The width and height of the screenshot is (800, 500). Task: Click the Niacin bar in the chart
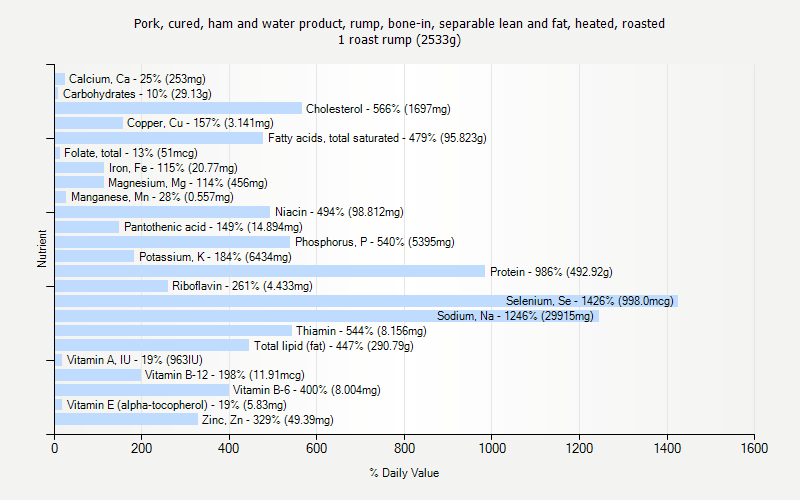coord(163,212)
